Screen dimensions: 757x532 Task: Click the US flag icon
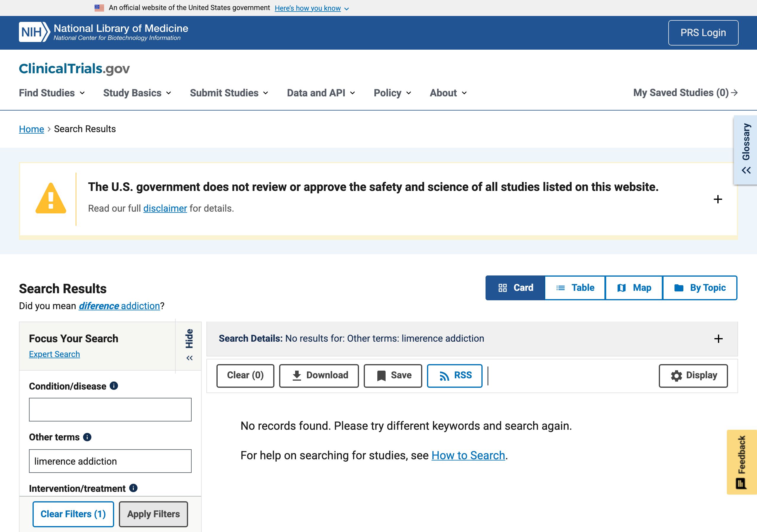point(99,8)
